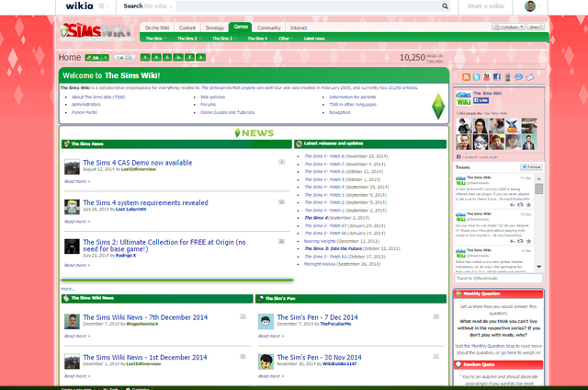Switch to On the Wiki tab
The image size is (588, 390).
[157, 28]
